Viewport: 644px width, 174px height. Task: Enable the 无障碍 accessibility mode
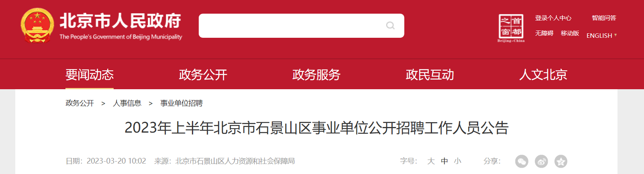[x=544, y=33]
